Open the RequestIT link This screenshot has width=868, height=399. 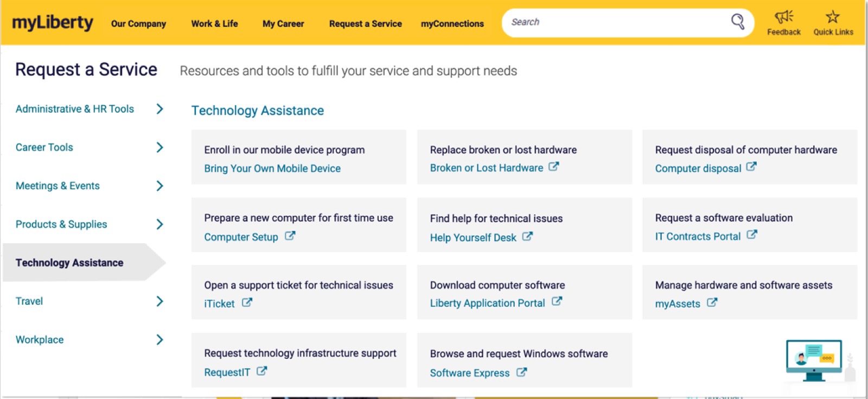(227, 372)
